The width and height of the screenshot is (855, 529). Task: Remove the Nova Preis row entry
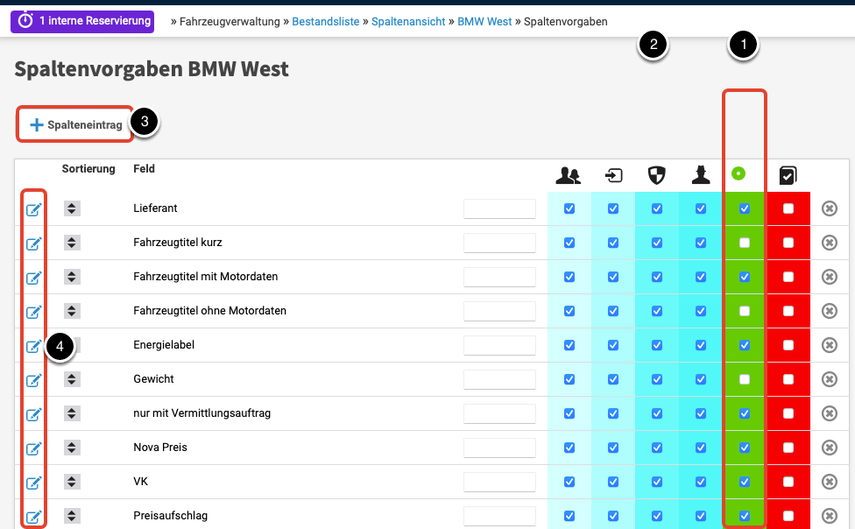click(x=829, y=448)
